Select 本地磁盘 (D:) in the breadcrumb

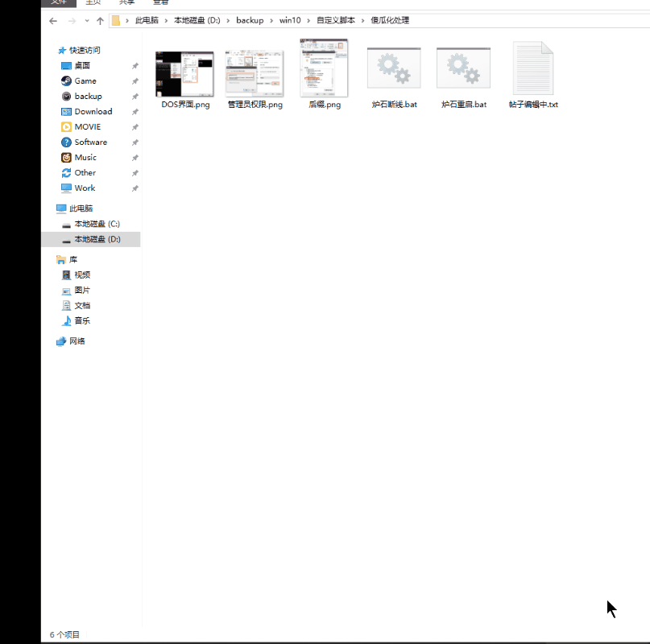197,20
